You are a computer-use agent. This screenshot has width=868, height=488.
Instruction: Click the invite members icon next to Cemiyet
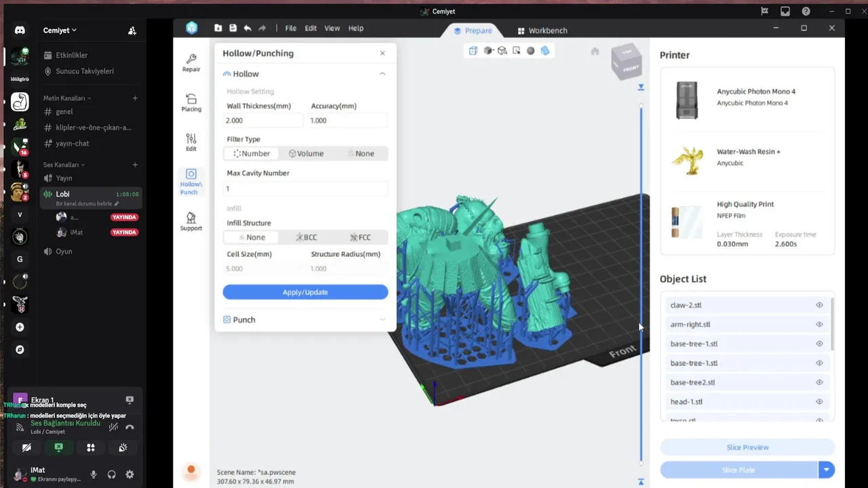pos(132,30)
